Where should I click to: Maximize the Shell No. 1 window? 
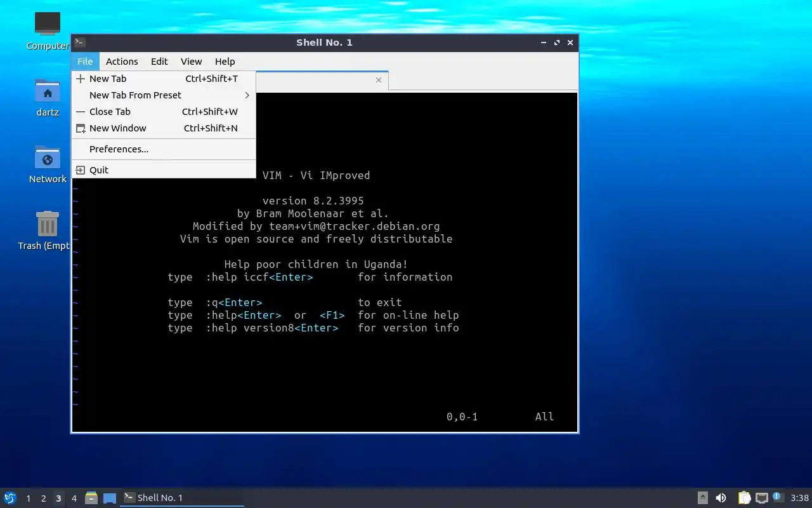(x=557, y=43)
